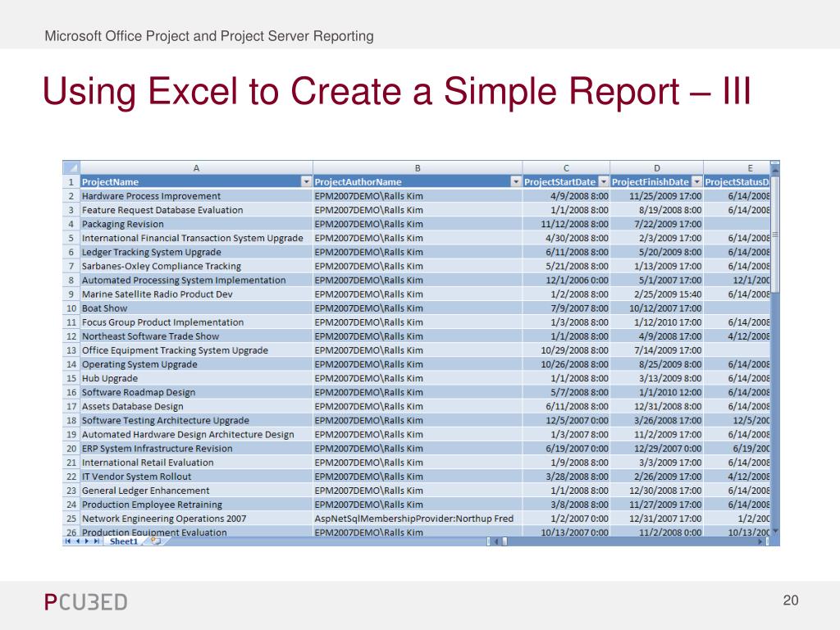Select cell Packaging Revision
Image resolution: width=840 pixels, height=630 pixels.
(196, 224)
